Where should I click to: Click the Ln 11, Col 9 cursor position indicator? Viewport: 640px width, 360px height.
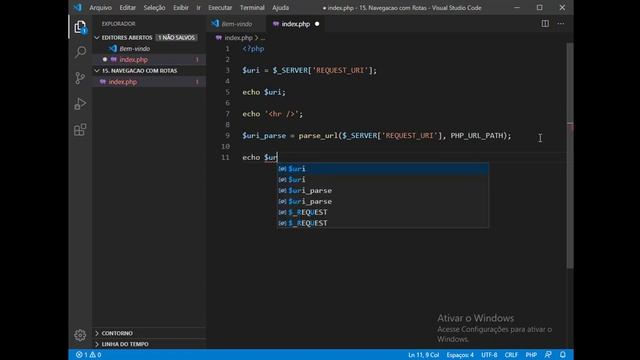click(x=423, y=355)
